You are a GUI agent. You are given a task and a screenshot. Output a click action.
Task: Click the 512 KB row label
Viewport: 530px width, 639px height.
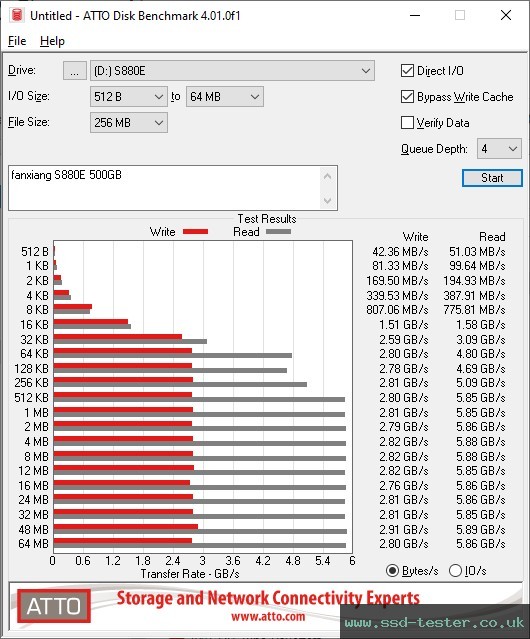point(31,397)
